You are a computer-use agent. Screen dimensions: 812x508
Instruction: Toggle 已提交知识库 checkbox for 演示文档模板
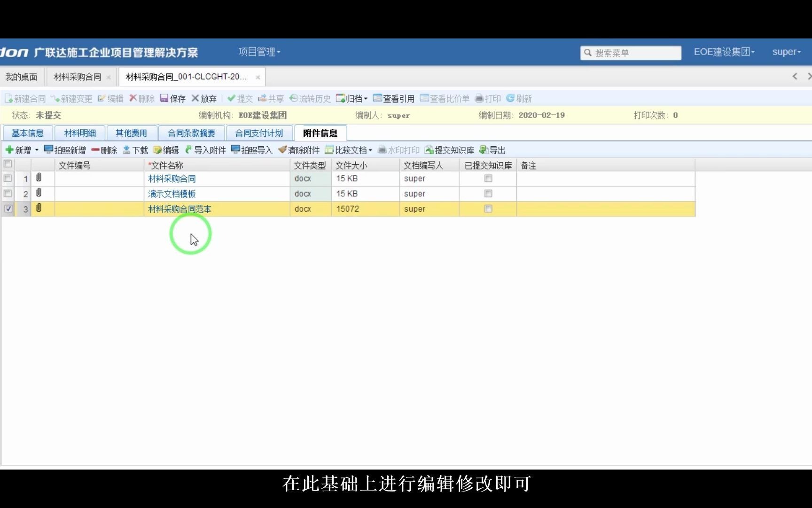coord(488,193)
